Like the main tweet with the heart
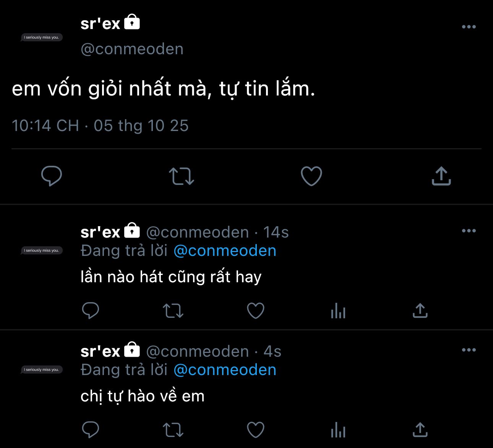Screen dimensions: 493x448 tap(311, 176)
